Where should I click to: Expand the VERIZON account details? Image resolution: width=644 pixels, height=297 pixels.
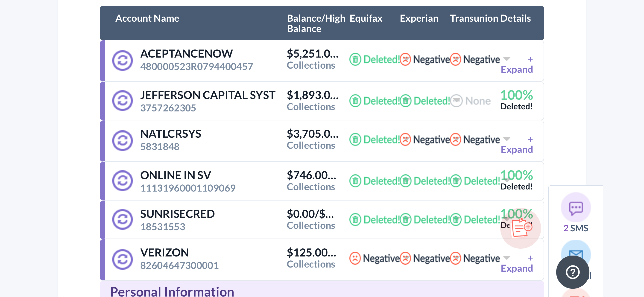point(517,268)
